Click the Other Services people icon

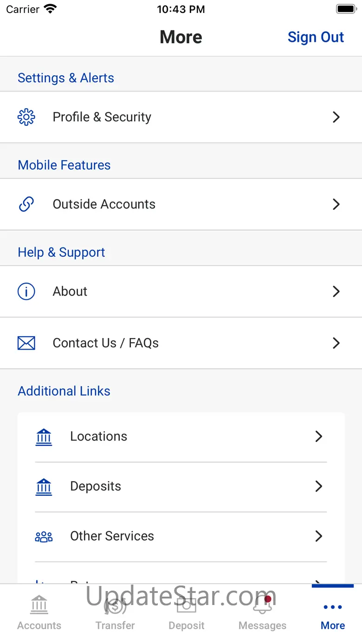[x=44, y=537]
